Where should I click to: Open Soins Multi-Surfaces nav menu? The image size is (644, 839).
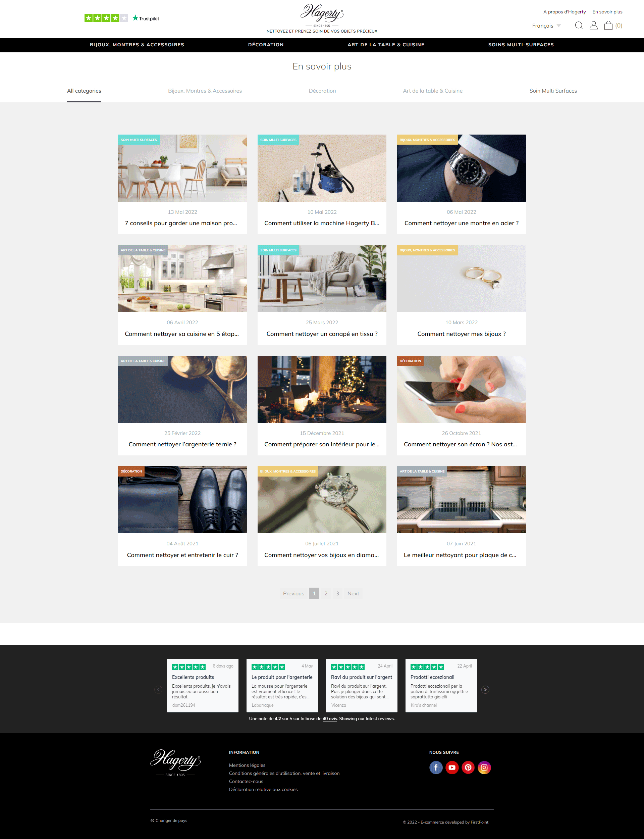[x=521, y=45]
